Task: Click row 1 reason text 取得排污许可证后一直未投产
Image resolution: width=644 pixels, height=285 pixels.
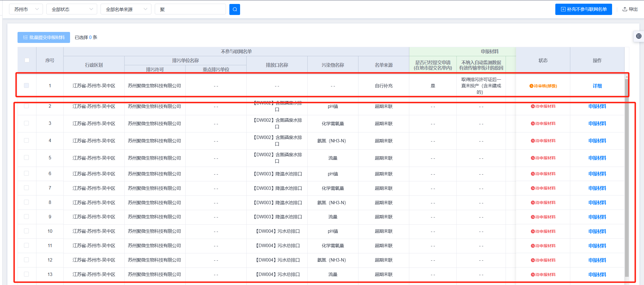Action: (x=481, y=86)
